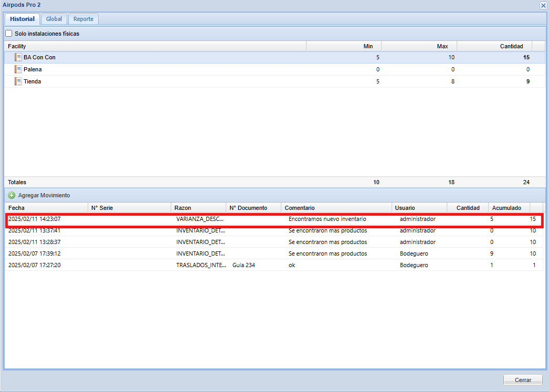
Task: Click the green plus Agregar Movimiento icon
Action: pos(12,195)
